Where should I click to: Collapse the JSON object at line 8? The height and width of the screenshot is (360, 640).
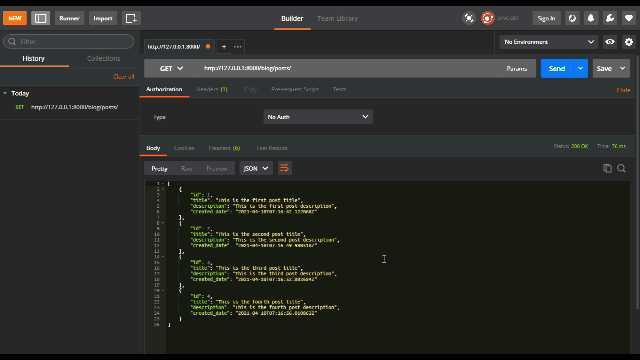pyautogui.click(x=162, y=223)
